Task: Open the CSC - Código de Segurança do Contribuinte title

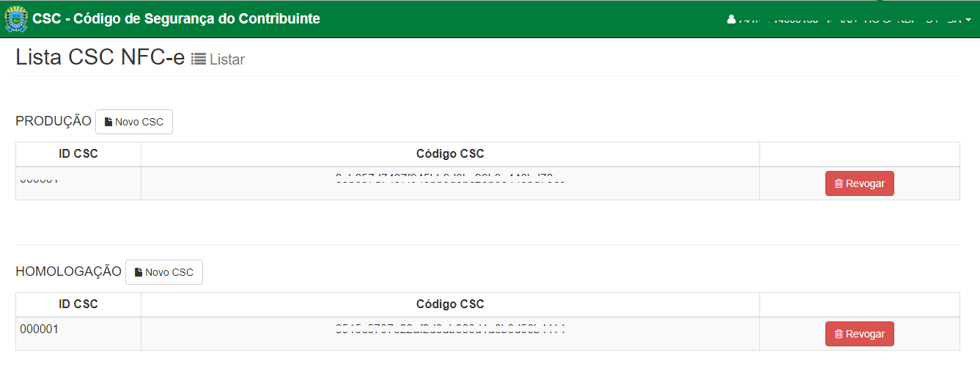Action: (x=176, y=19)
